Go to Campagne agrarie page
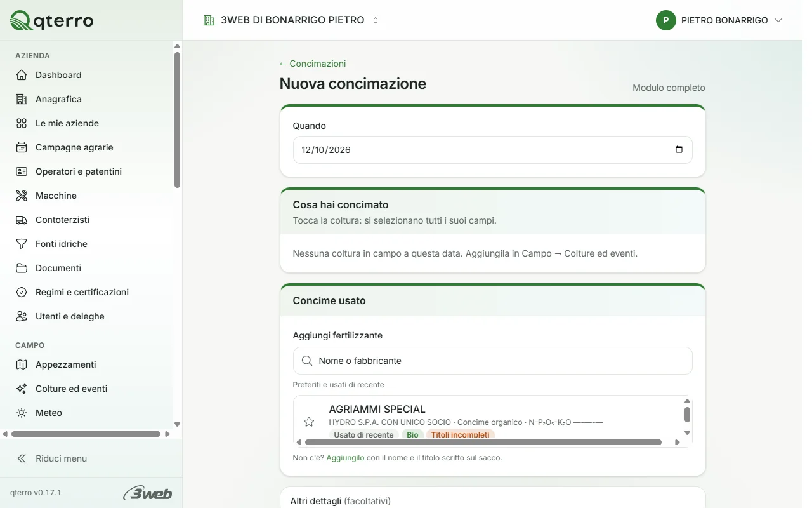The image size is (812, 508). click(x=86, y=147)
